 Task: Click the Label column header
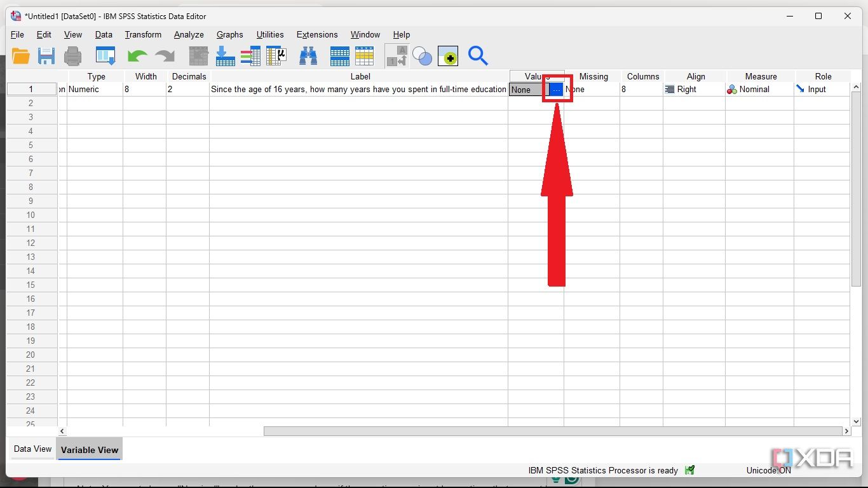click(x=360, y=76)
